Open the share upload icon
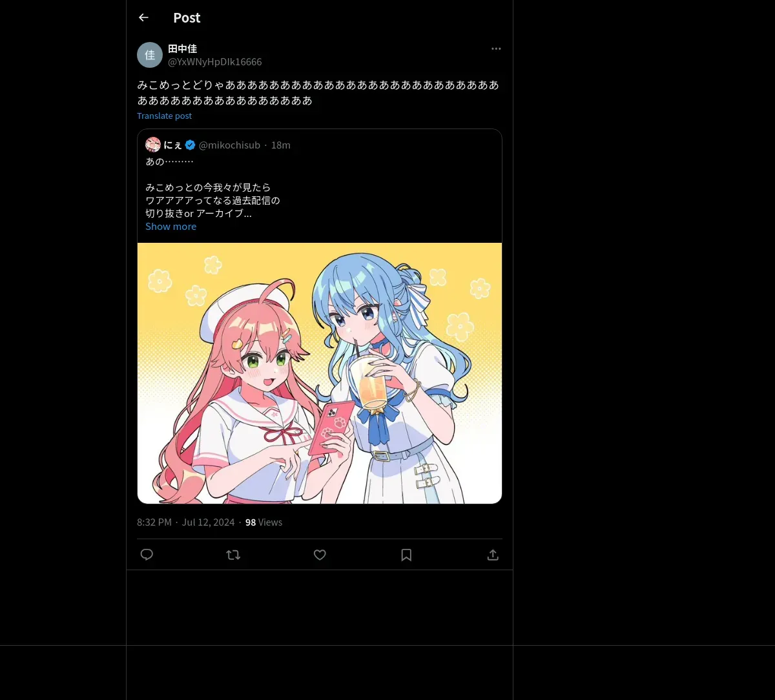Image resolution: width=775 pixels, height=700 pixels. coord(493,555)
